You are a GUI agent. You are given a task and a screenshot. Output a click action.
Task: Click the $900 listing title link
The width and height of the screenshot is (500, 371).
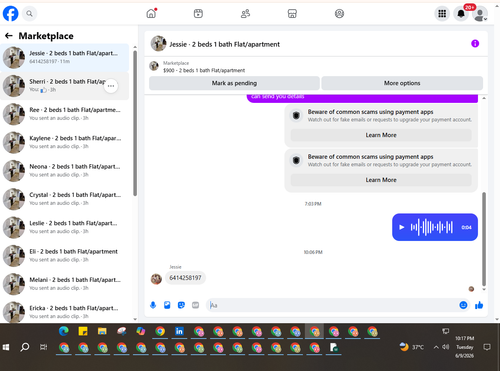[x=204, y=70]
